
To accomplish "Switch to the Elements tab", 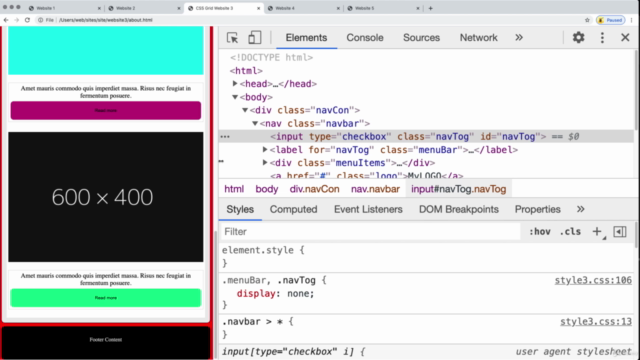I will [x=306, y=38].
